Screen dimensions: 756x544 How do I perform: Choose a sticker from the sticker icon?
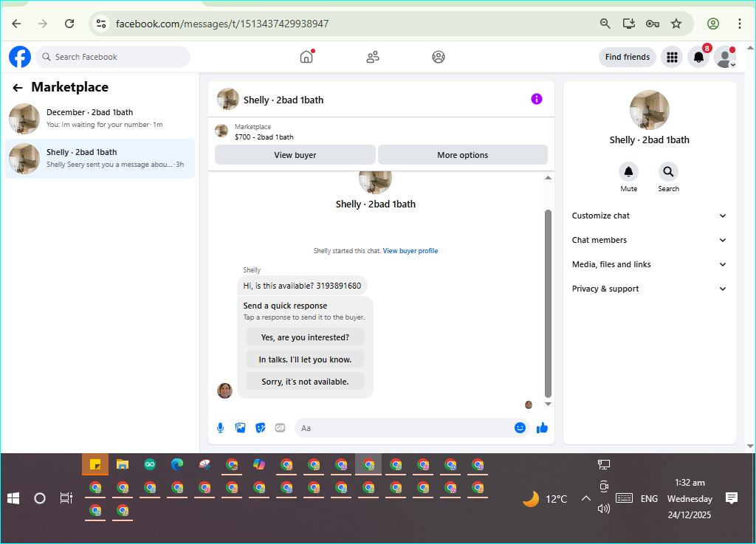(261, 428)
